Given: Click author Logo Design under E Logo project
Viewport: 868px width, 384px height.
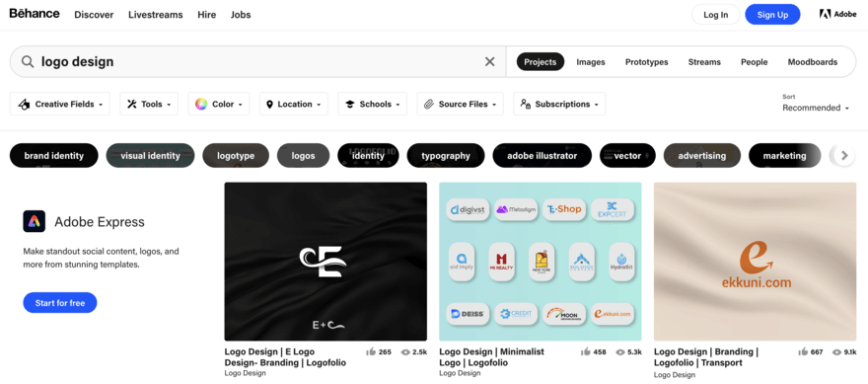Looking at the screenshot, I should [246, 373].
